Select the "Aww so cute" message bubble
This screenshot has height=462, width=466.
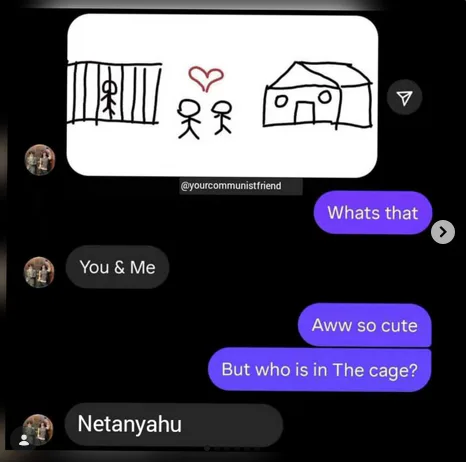365,325
